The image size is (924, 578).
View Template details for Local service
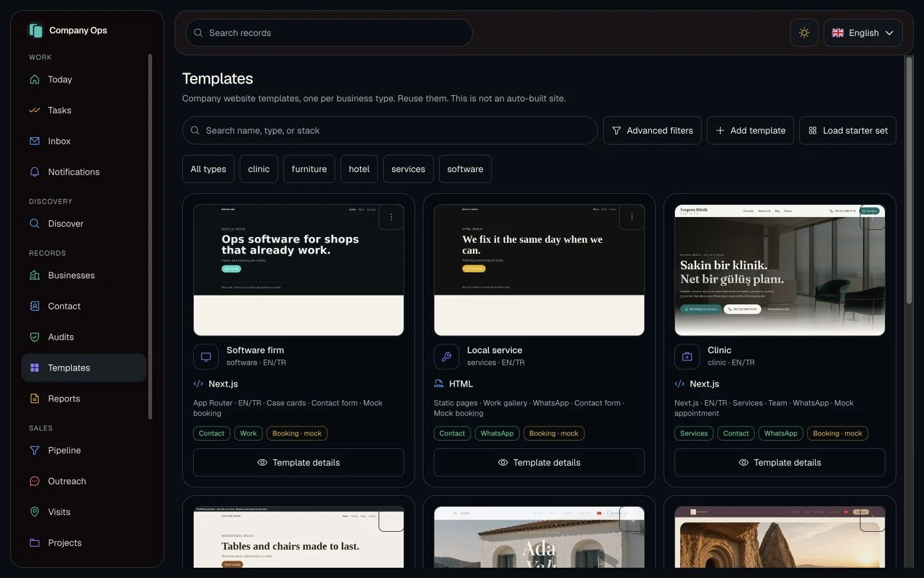tap(539, 462)
